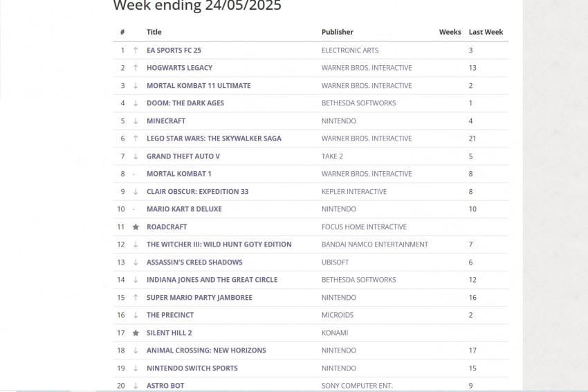The width and height of the screenshot is (588, 392).
Task: Click The Witcher III: Wild Hunt GOTY Edition
Action: point(219,244)
